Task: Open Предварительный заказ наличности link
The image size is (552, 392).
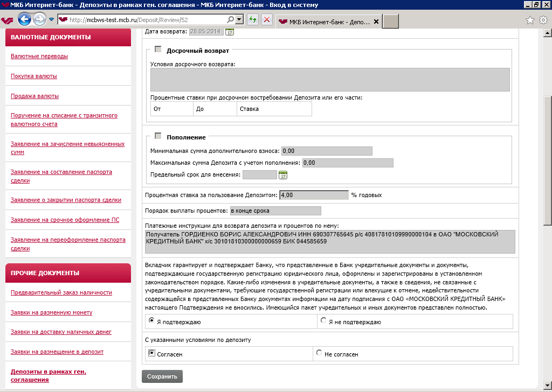Action: tap(61, 292)
